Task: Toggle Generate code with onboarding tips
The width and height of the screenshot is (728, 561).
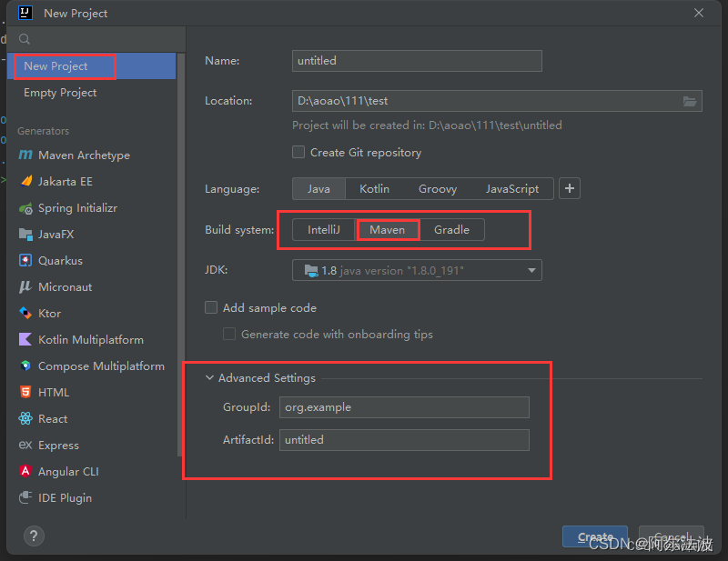Action: [229, 334]
